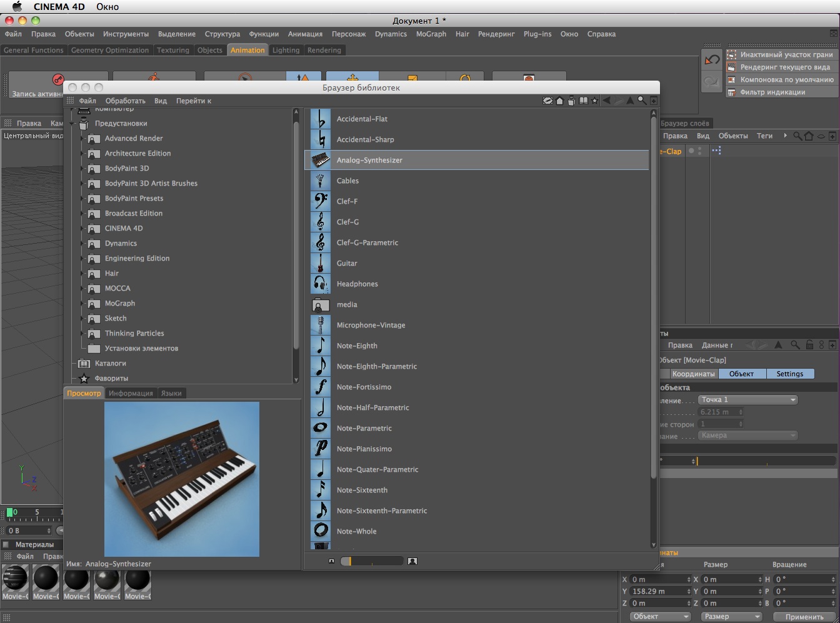Viewport: 840px width, 623px height.
Task: Open the MoGraph menu in main menu bar
Action: (x=431, y=34)
